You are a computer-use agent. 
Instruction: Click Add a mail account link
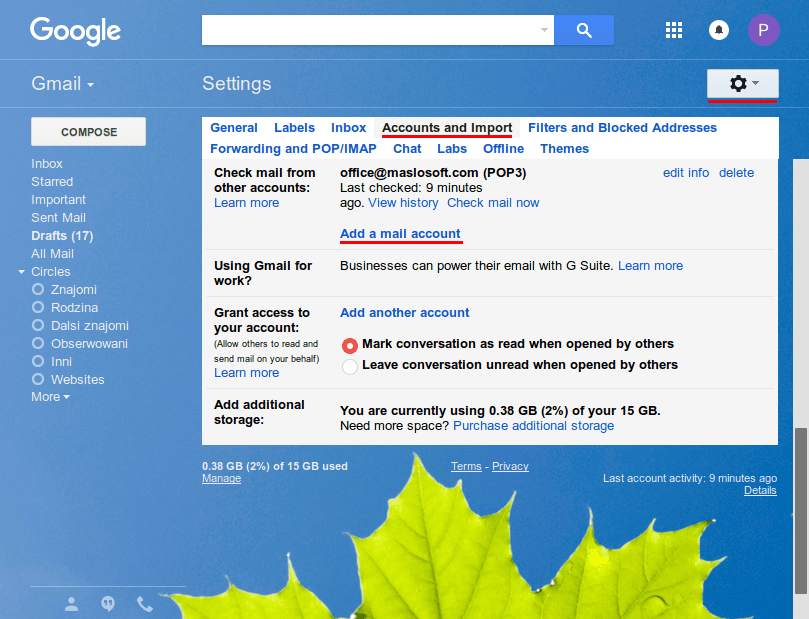pyautogui.click(x=400, y=234)
